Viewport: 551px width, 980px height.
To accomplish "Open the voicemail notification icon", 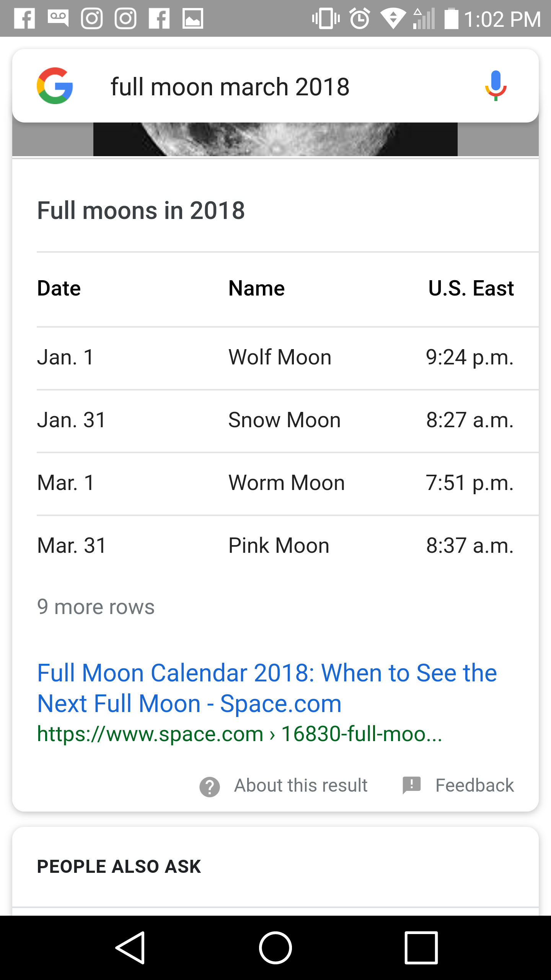I will [58, 18].
